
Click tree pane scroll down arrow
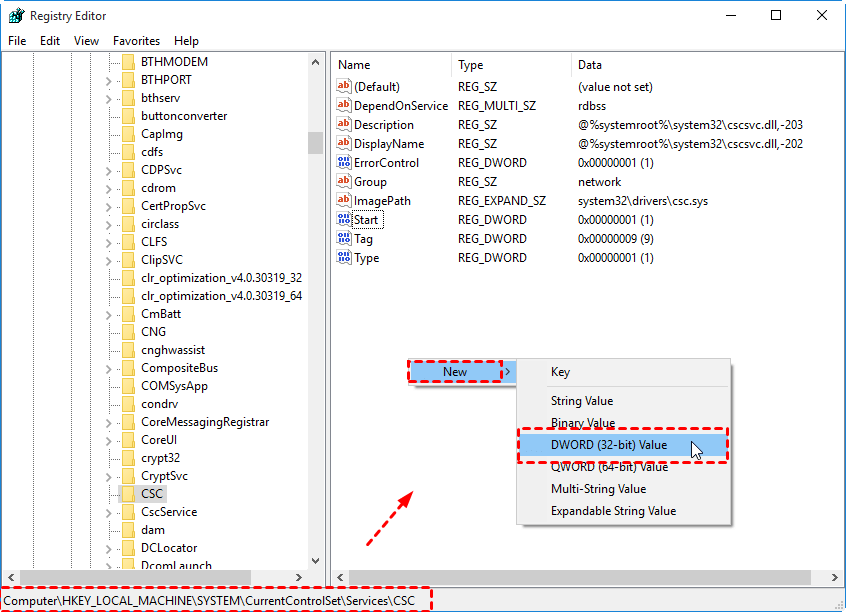(x=316, y=561)
